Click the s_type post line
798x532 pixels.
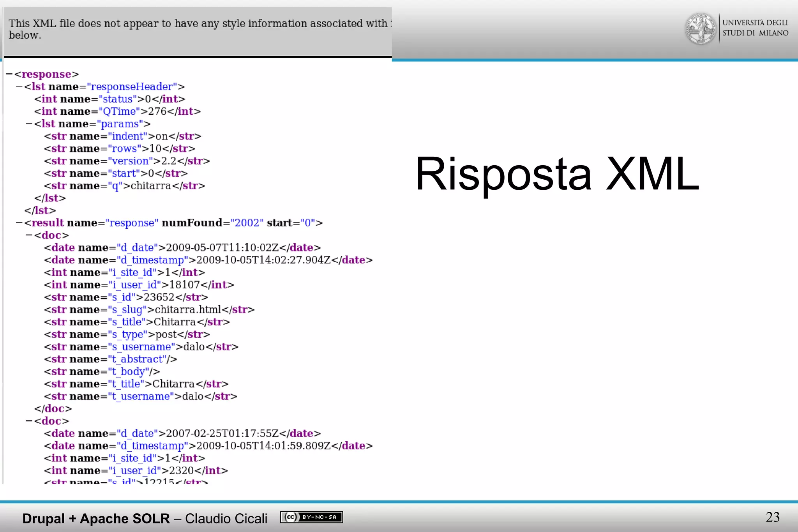click(127, 334)
